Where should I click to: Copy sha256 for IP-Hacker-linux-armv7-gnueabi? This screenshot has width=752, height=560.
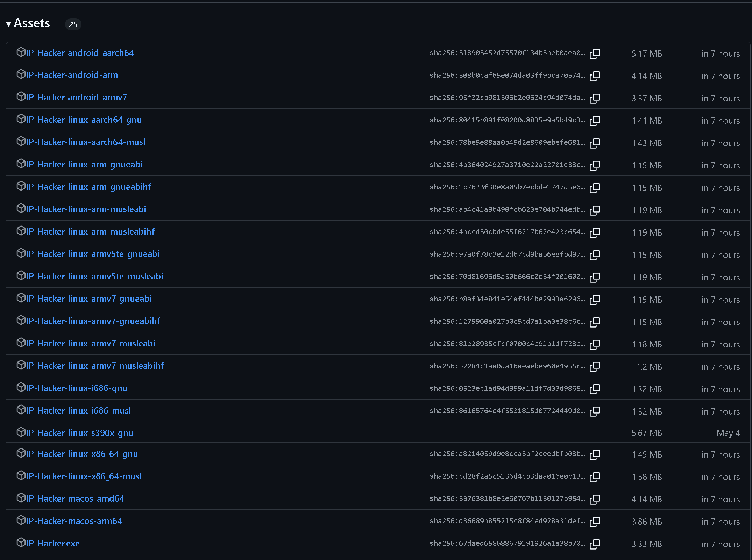tap(595, 300)
